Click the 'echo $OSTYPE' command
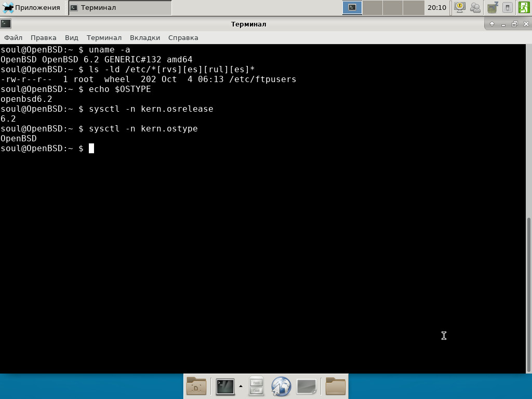The width and height of the screenshot is (532, 399). pyautogui.click(x=120, y=89)
